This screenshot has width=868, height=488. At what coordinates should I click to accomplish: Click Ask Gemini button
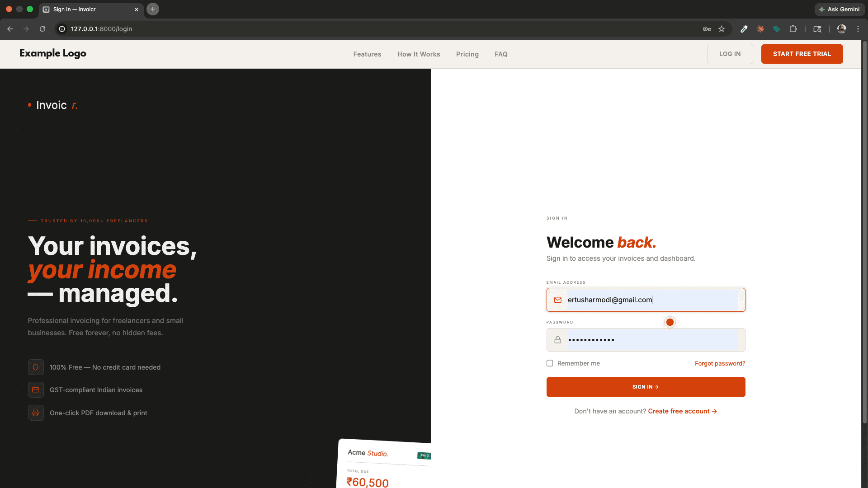click(840, 9)
